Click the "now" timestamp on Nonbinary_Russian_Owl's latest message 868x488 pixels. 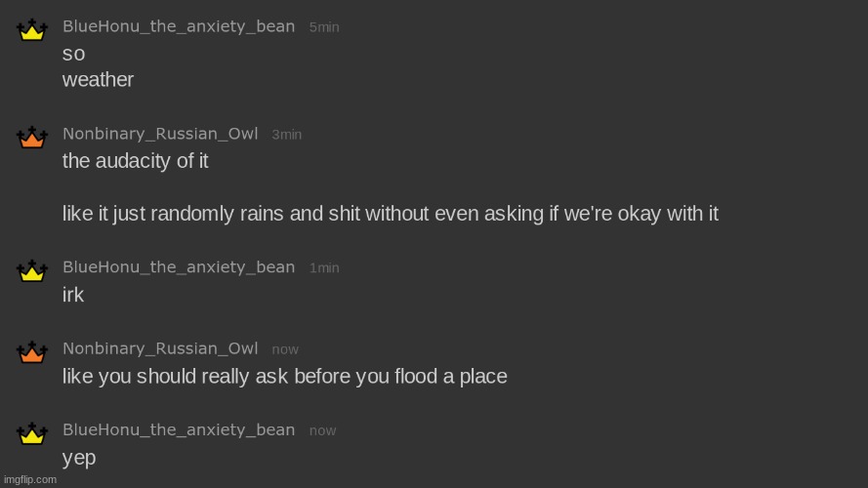pyautogui.click(x=285, y=349)
